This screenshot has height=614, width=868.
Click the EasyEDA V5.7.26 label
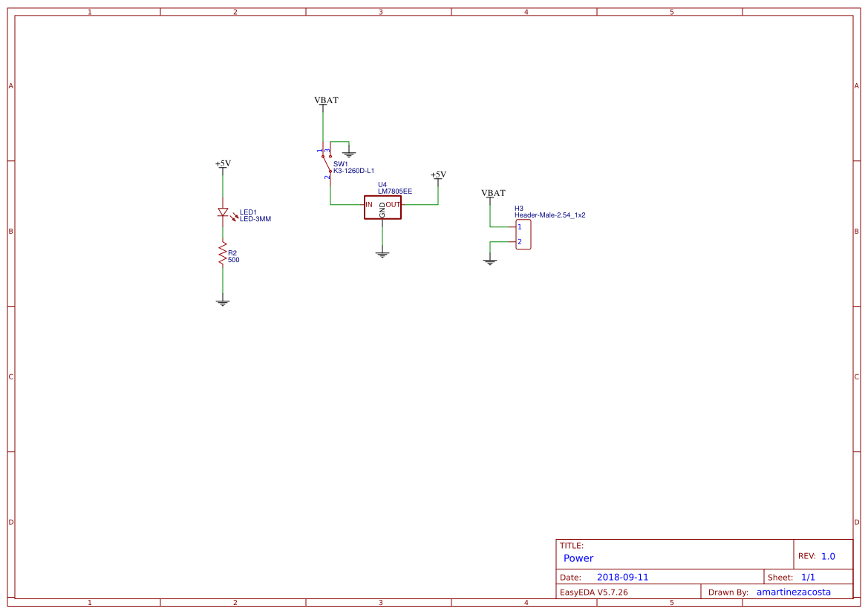tap(594, 592)
